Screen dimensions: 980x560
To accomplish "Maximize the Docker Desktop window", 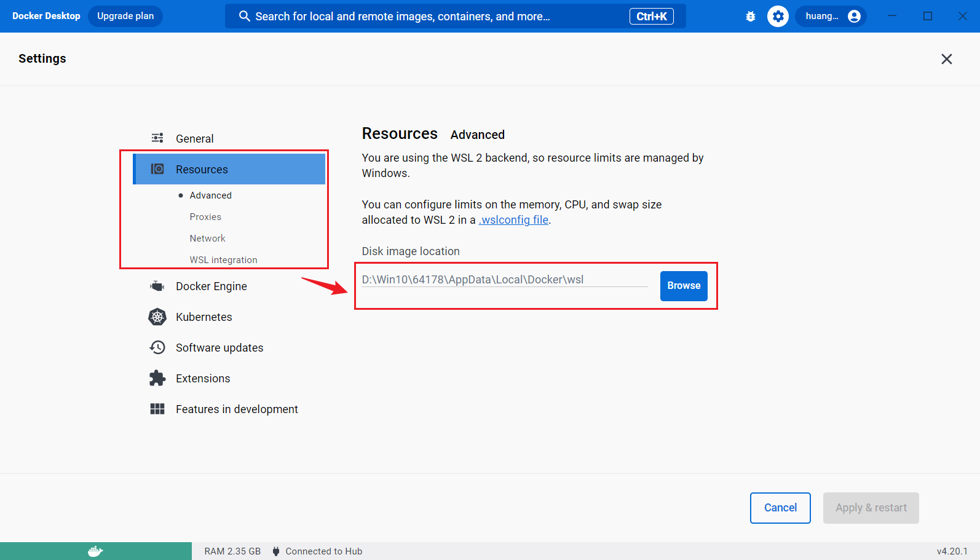I will pos(928,16).
